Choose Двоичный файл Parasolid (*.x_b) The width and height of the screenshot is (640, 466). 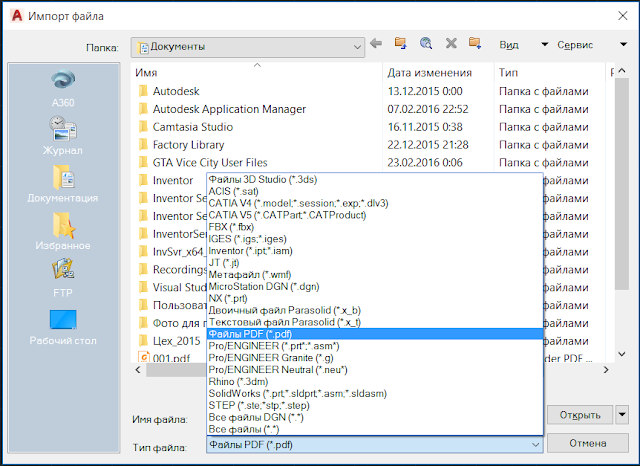(x=375, y=310)
